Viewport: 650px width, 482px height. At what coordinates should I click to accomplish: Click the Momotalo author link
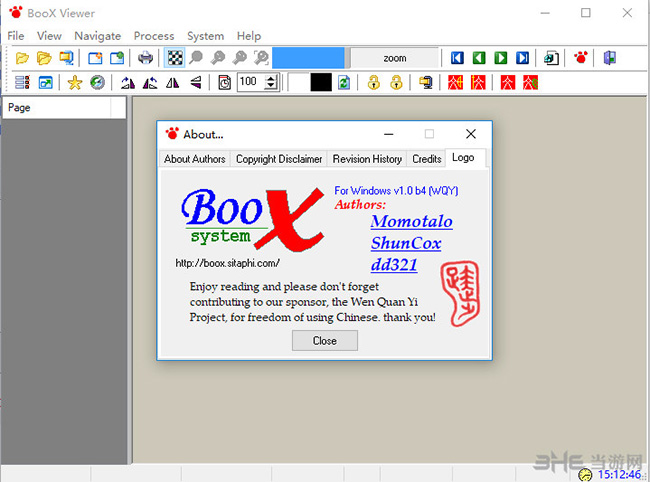pos(411,221)
